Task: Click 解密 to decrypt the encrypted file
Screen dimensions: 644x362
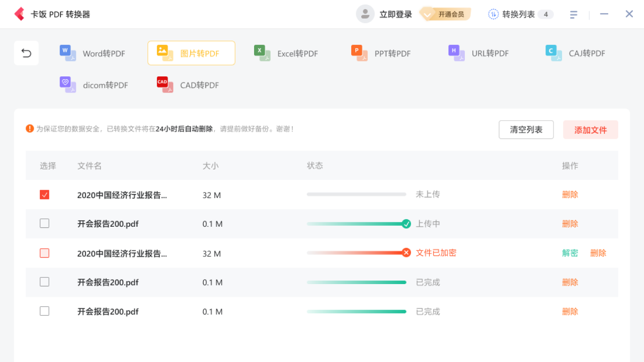Action: [570, 253]
